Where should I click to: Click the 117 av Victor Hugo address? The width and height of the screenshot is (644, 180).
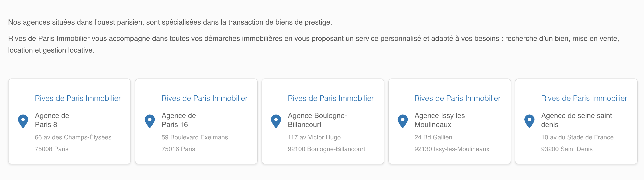(x=314, y=137)
